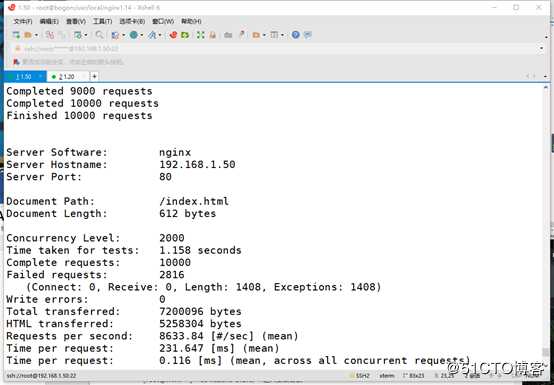The width and height of the screenshot is (554, 385).
Task: Click the SSH2 status bar entry
Action: pyautogui.click(x=363, y=376)
